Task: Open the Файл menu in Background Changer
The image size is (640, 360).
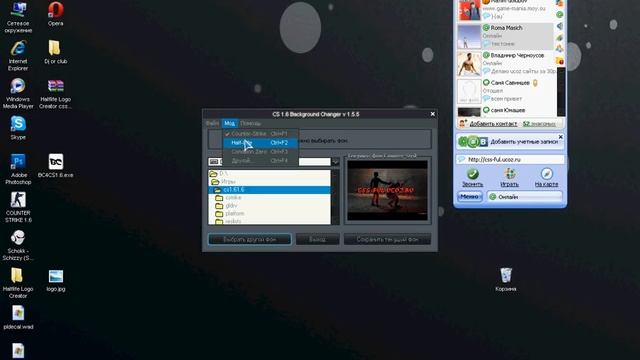Action: (x=212, y=123)
